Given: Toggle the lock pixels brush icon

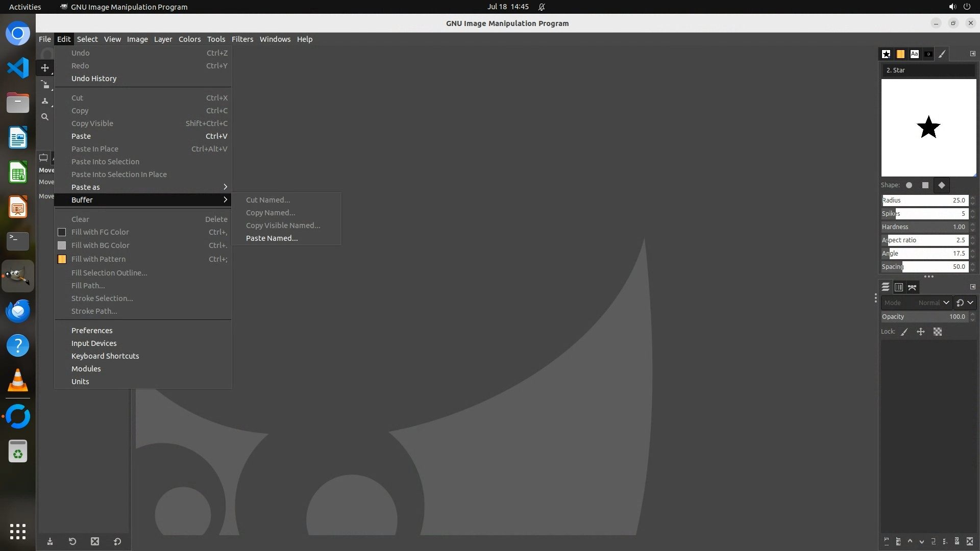Looking at the screenshot, I should click(x=904, y=332).
